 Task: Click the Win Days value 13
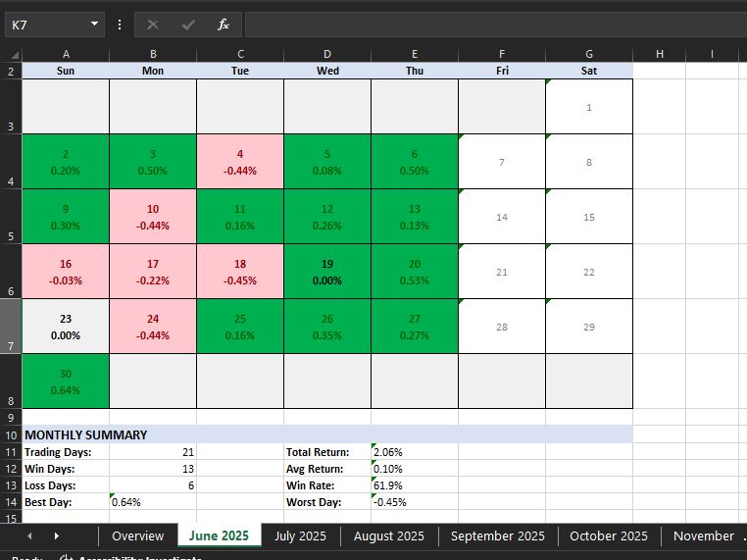(153, 469)
